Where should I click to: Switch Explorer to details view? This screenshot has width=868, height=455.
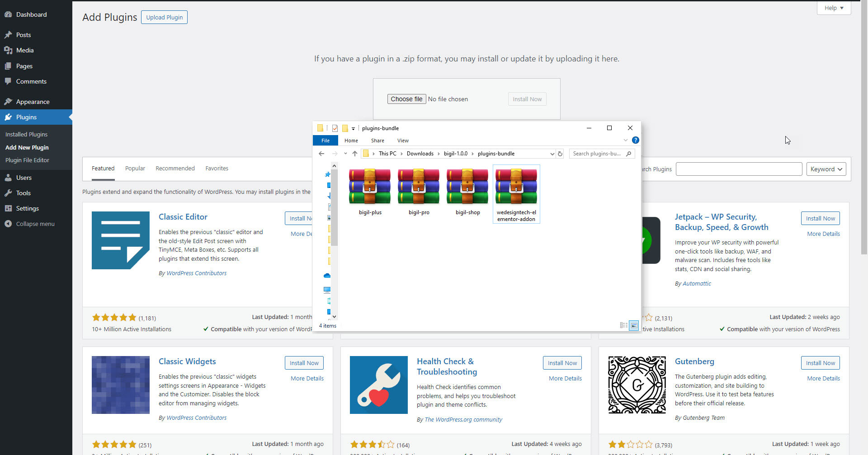point(624,325)
